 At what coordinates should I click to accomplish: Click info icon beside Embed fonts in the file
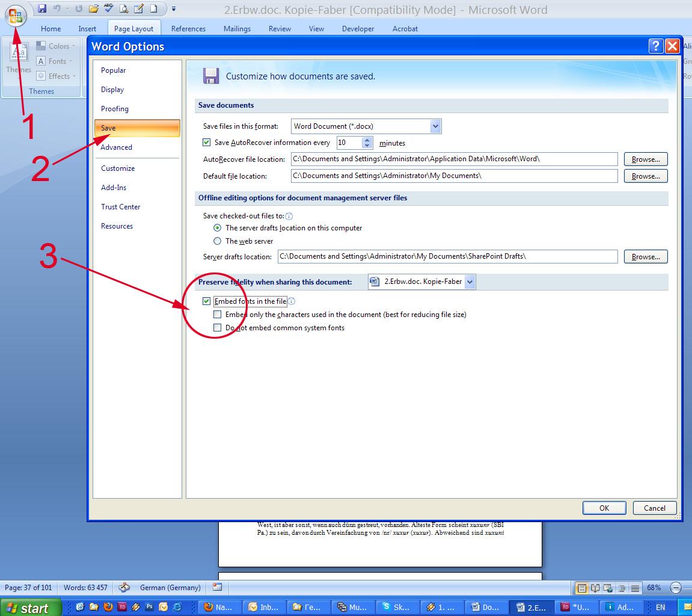(292, 301)
